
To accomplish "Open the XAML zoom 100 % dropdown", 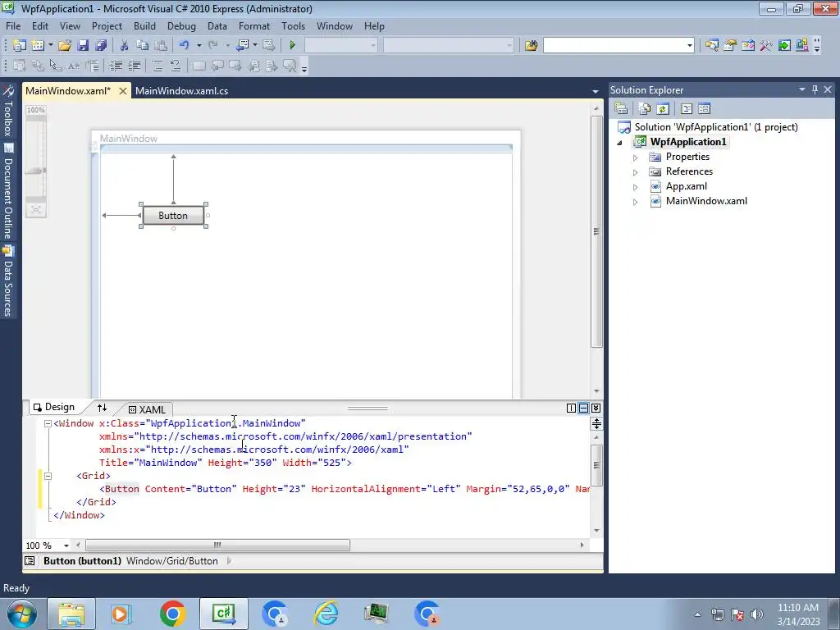I will click(x=66, y=546).
